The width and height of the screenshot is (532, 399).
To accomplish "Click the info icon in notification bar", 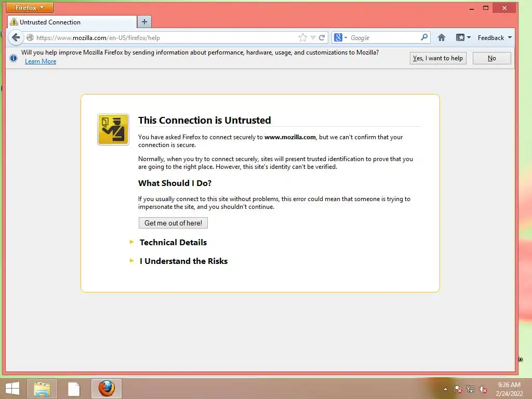I will click(14, 58).
